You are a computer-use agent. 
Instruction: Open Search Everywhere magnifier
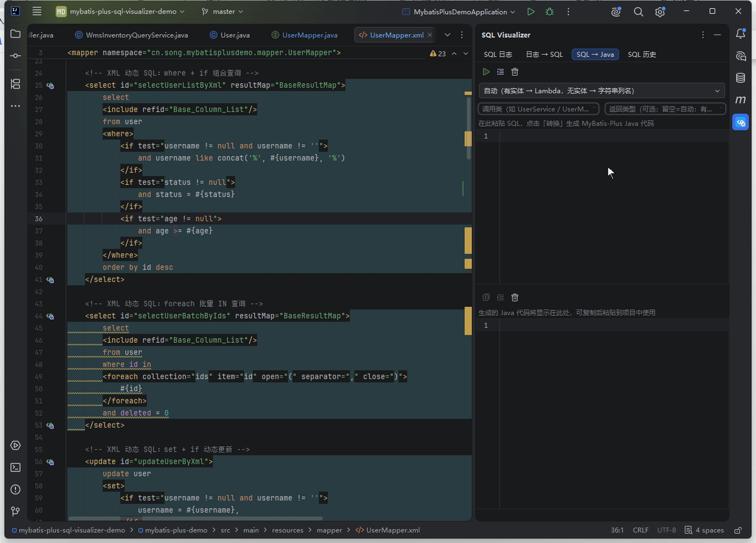click(638, 12)
